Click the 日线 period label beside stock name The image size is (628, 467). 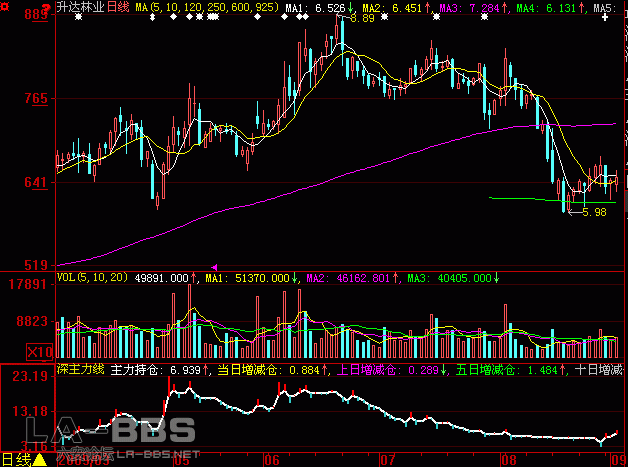(x=117, y=8)
